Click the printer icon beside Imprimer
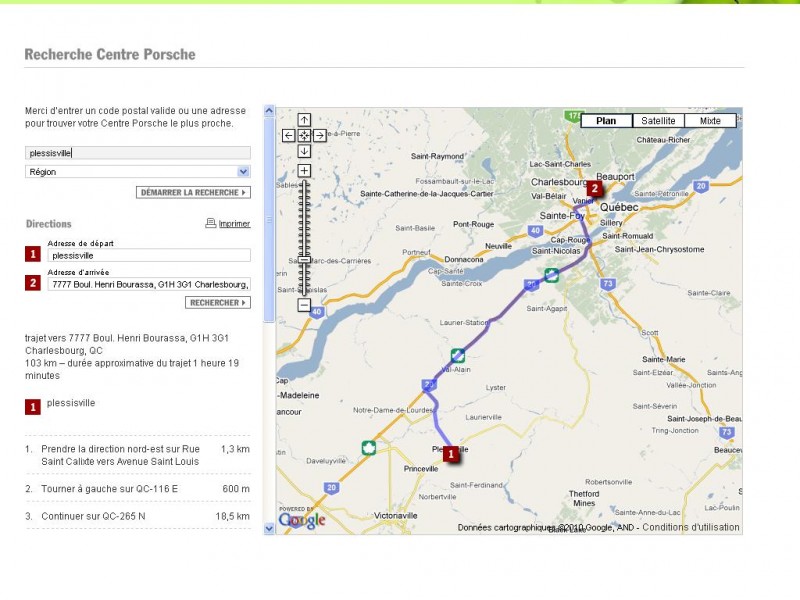This screenshot has width=800, height=600. [x=210, y=223]
